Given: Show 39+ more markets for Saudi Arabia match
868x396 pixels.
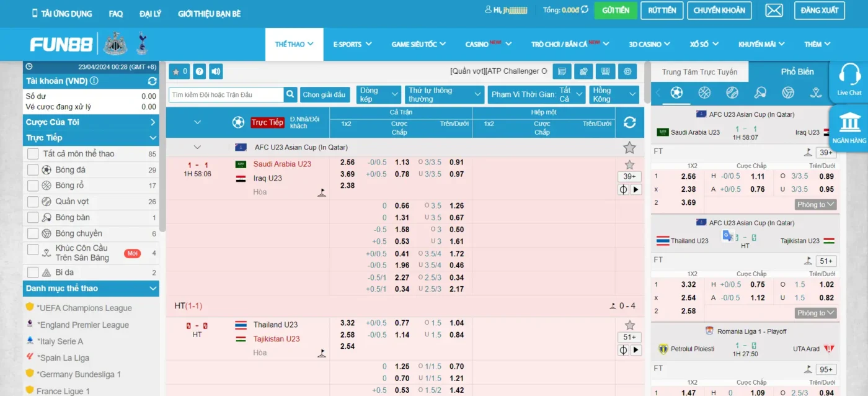Looking at the screenshot, I should tap(629, 176).
